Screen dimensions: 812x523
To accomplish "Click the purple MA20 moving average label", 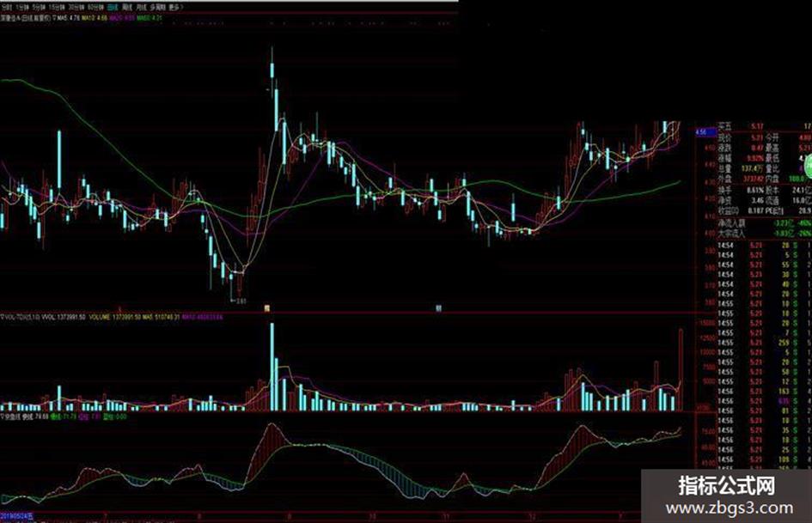I will click(x=122, y=18).
